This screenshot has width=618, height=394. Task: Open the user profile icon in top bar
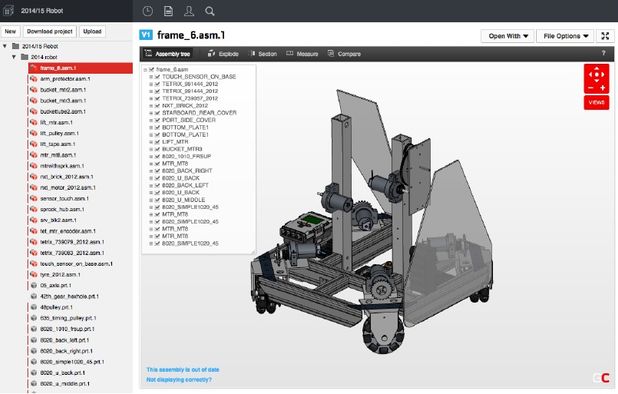click(x=189, y=11)
